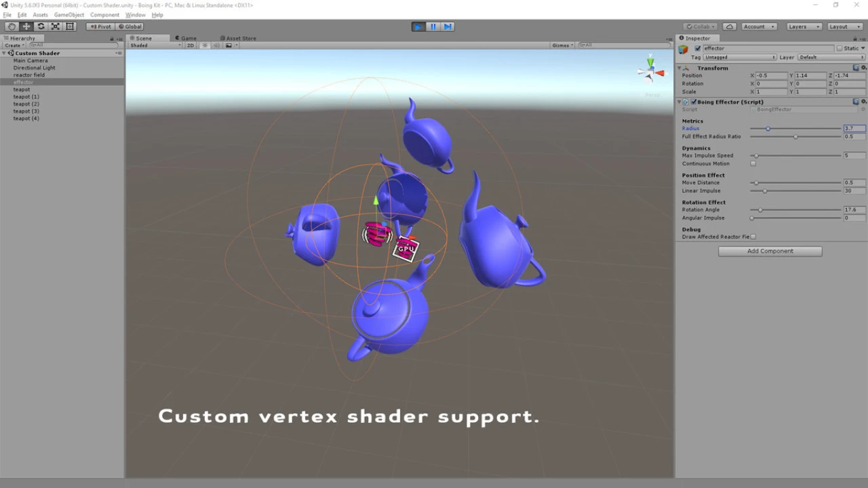Select the Hand tool in toolbar
The height and width of the screenshot is (488, 868).
(x=12, y=26)
